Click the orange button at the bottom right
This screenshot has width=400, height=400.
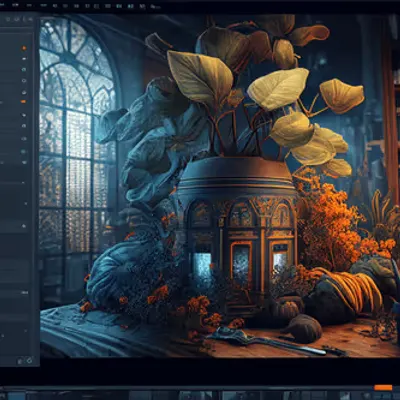point(383,388)
